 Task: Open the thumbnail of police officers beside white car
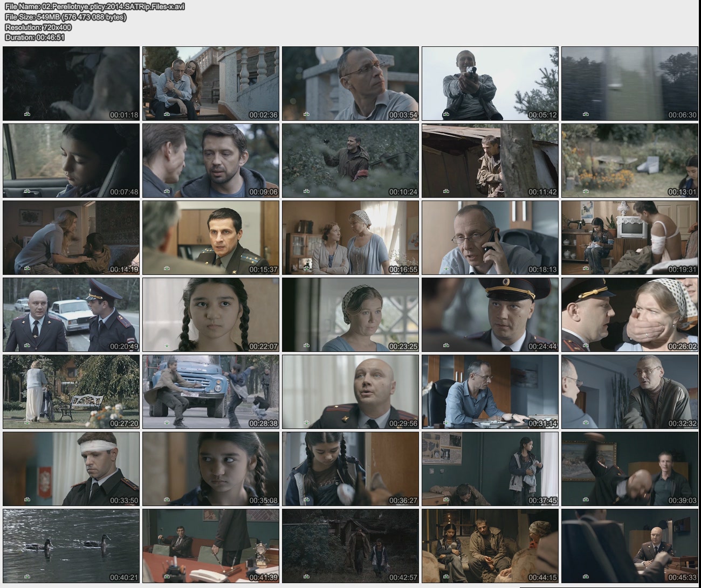coord(71,314)
